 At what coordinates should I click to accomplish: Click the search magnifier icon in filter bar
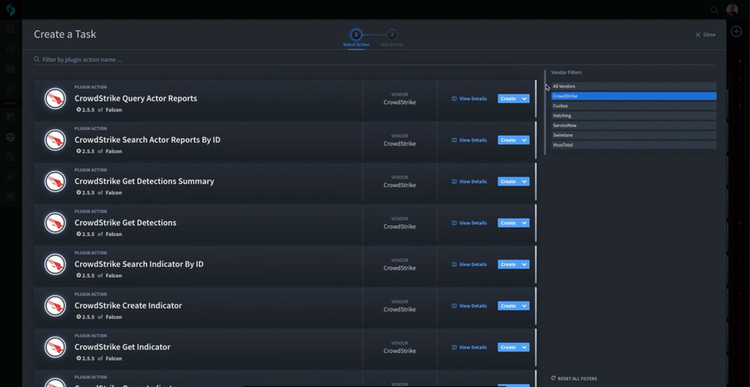(36, 60)
